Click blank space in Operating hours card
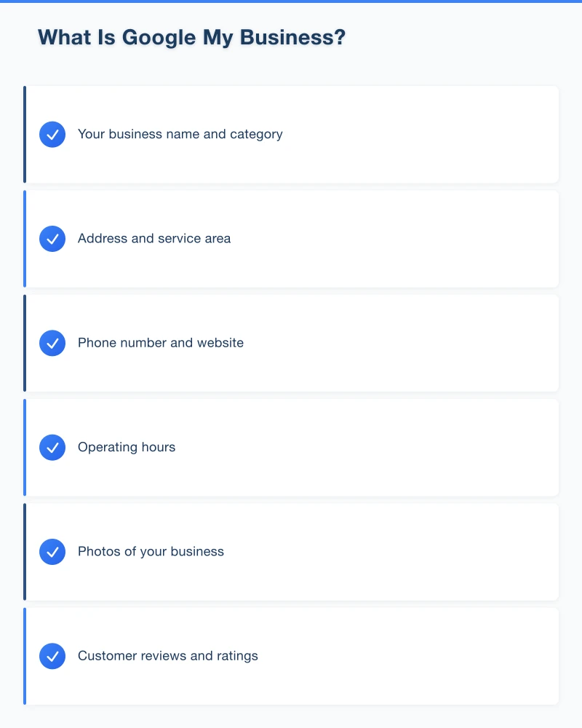 click(422, 447)
